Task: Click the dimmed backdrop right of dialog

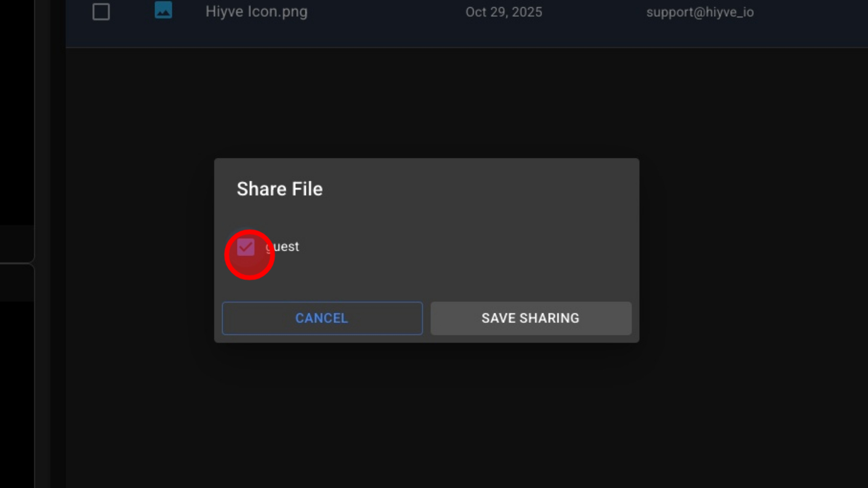Action: (748, 251)
